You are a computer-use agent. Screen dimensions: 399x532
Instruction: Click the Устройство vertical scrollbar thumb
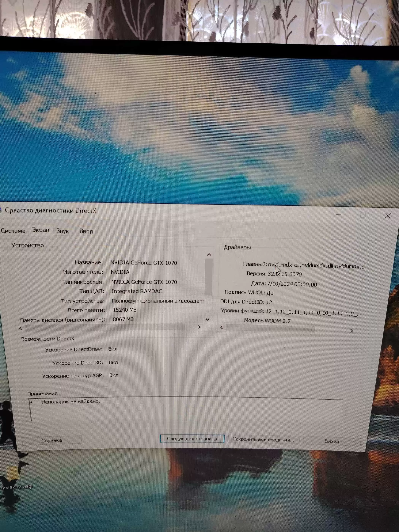click(208, 277)
